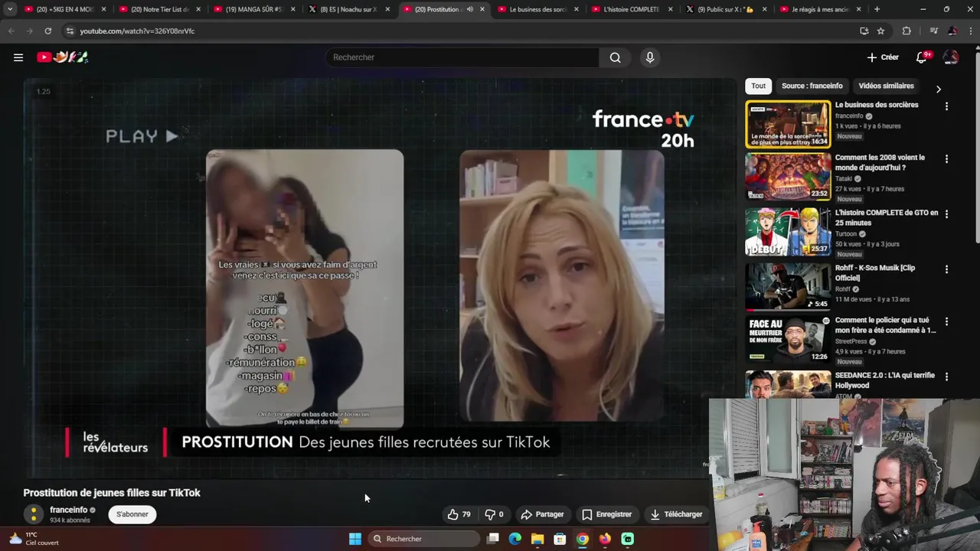The image size is (980, 551).
Task: Dislike the video with thumbs-down button
Action: pyautogui.click(x=494, y=514)
